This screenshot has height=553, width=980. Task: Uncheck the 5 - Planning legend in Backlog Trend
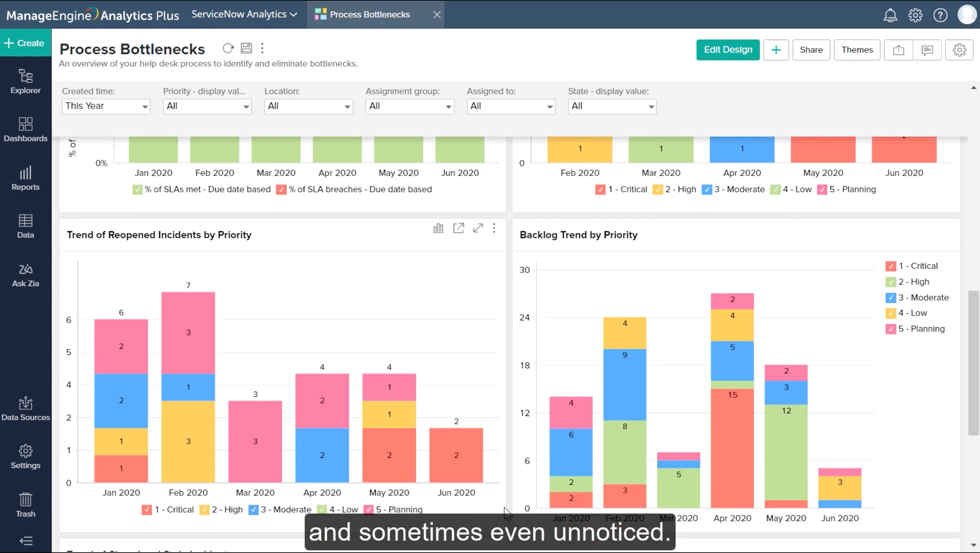click(x=890, y=329)
